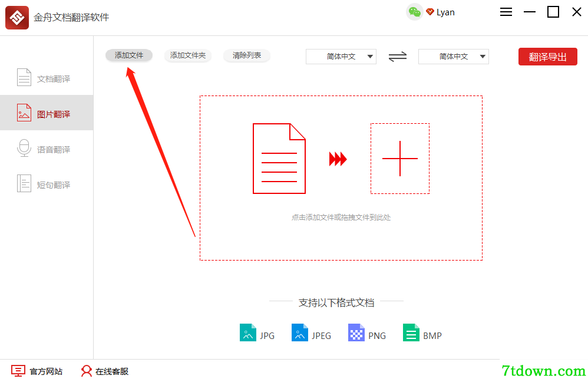Open the WeChat icon in title bar
588x382 pixels.
[414, 12]
